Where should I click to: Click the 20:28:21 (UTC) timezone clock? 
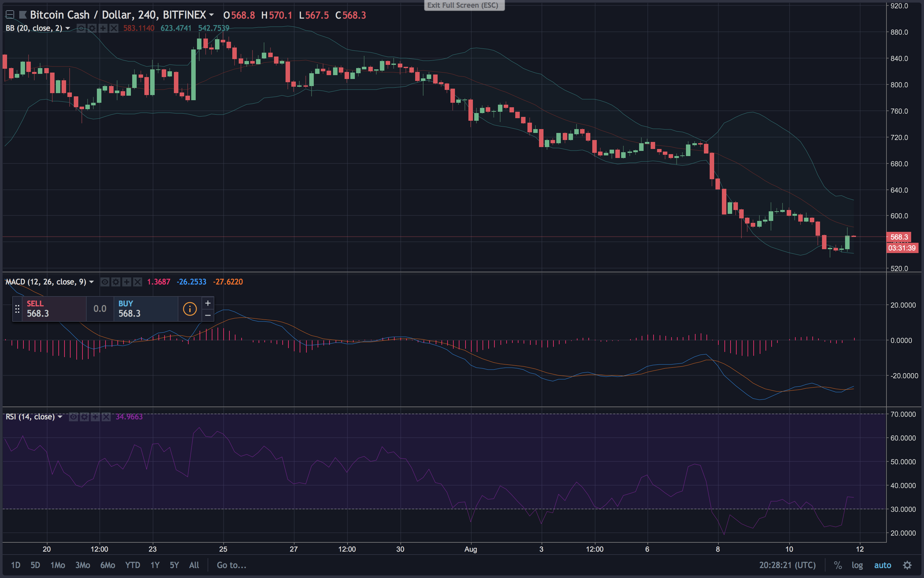click(x=787, y=565)
